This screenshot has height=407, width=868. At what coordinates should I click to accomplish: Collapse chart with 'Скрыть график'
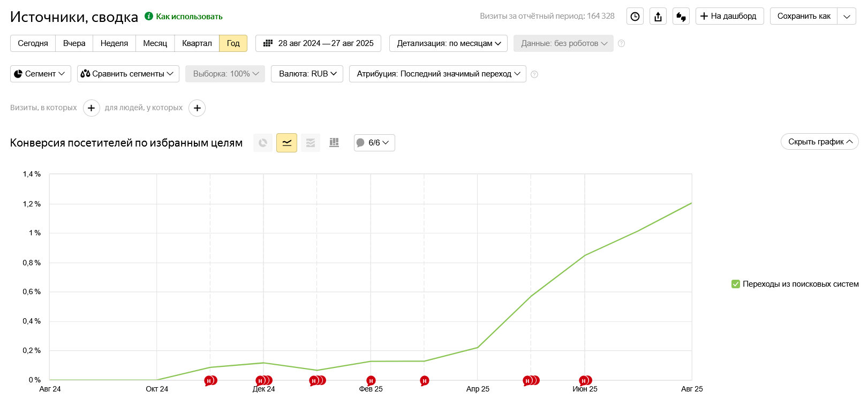[x=819, y=142]
